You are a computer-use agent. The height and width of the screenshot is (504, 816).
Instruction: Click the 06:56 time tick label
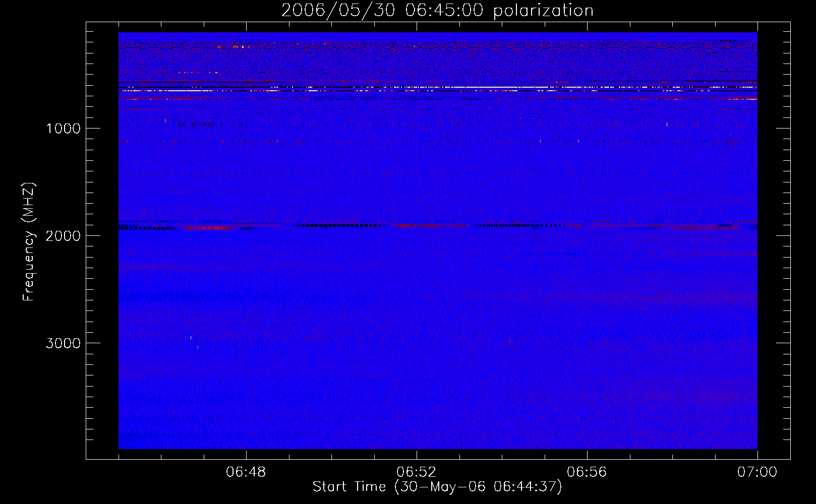pos(587,472)
